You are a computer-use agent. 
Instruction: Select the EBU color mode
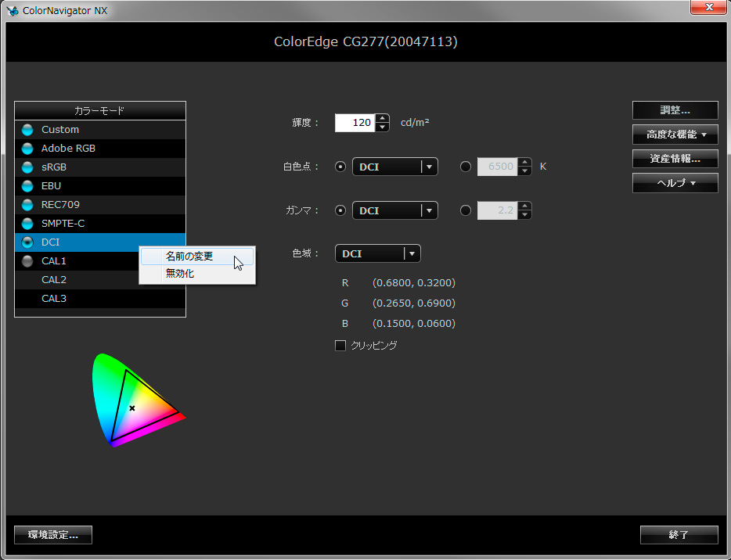point(100,186)
